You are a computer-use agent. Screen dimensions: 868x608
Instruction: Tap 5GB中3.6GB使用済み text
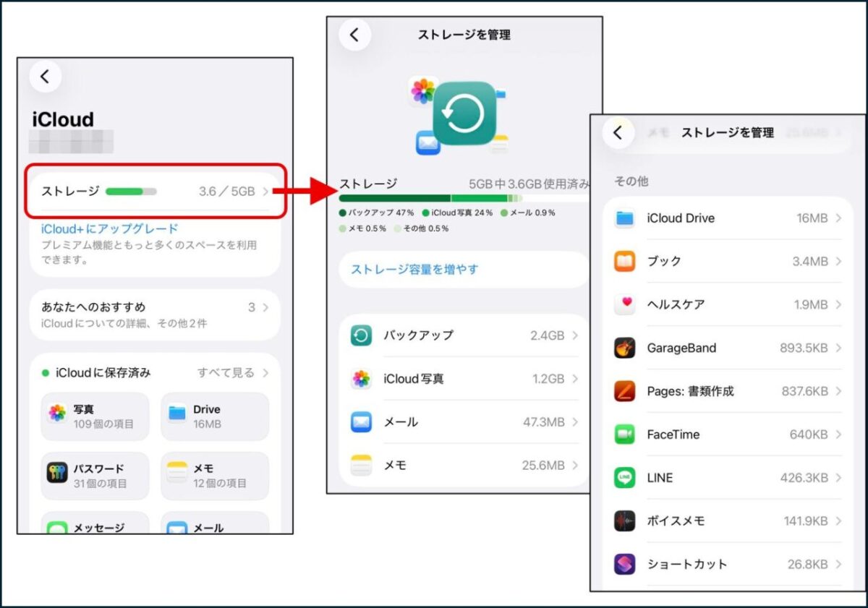click(529, 184)
